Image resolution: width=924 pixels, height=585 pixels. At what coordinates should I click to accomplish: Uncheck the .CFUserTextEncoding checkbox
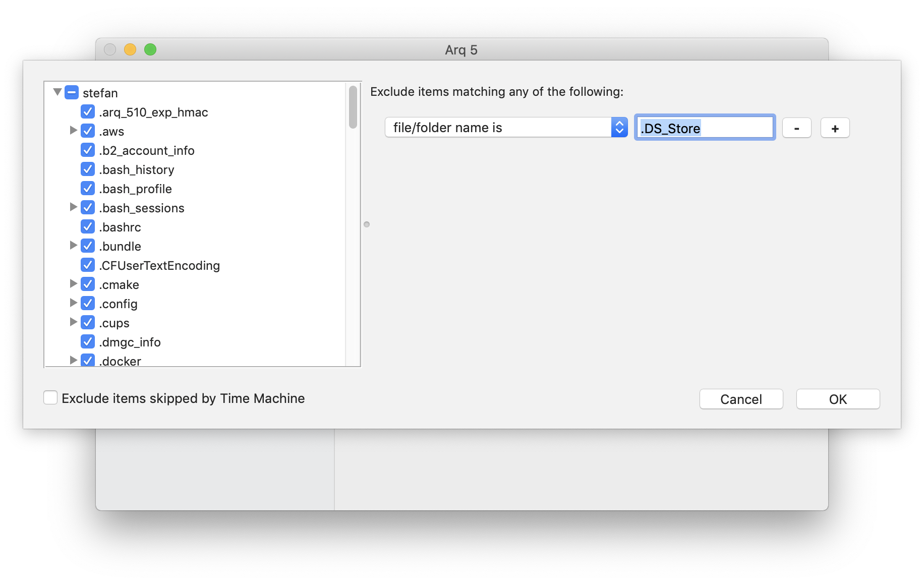88,265
